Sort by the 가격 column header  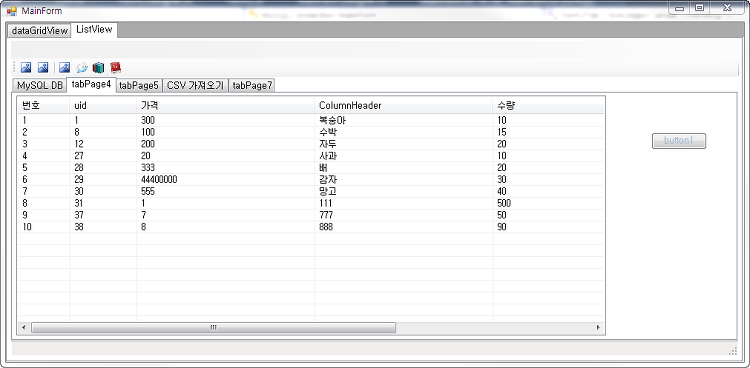pos(226,106)
